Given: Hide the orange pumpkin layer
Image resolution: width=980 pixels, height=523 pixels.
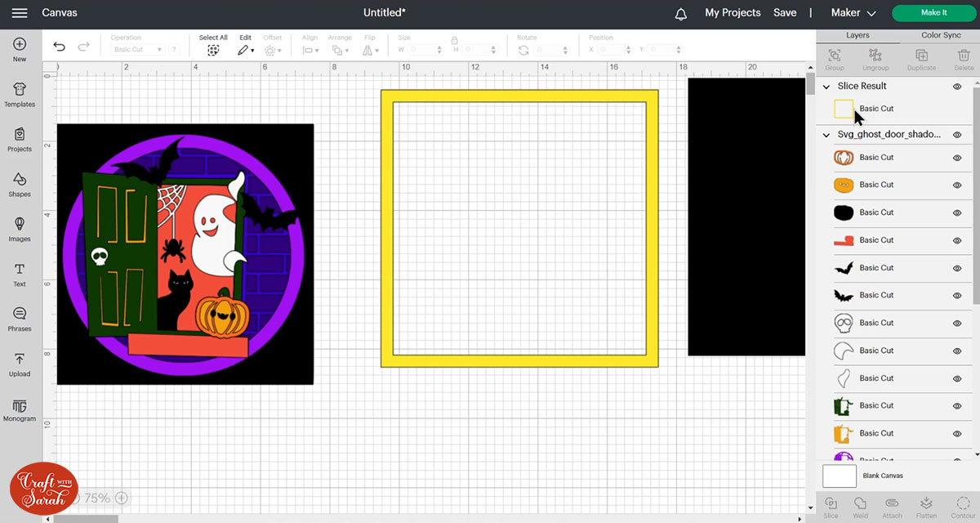Looking at the screenshot, I should 957,186.
